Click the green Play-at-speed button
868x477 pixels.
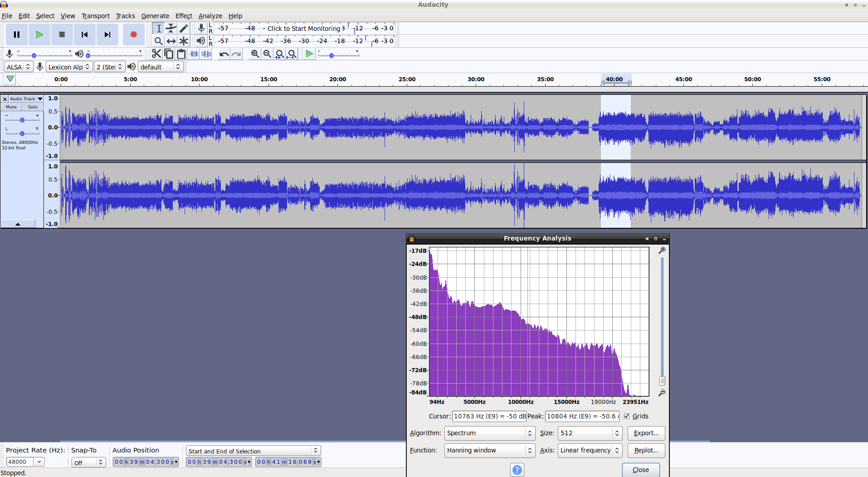pos(309,54)
